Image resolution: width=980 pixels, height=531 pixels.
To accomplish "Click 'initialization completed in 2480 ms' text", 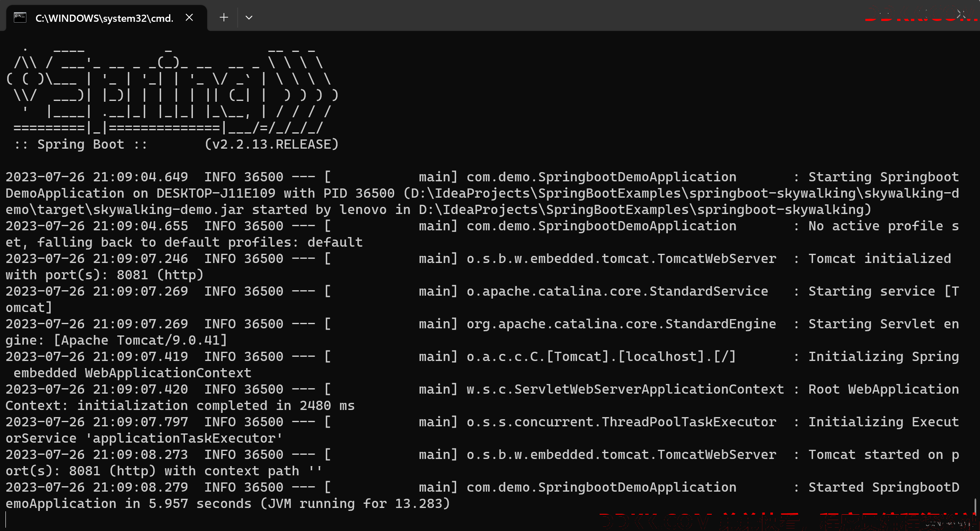I will point(216,406).
